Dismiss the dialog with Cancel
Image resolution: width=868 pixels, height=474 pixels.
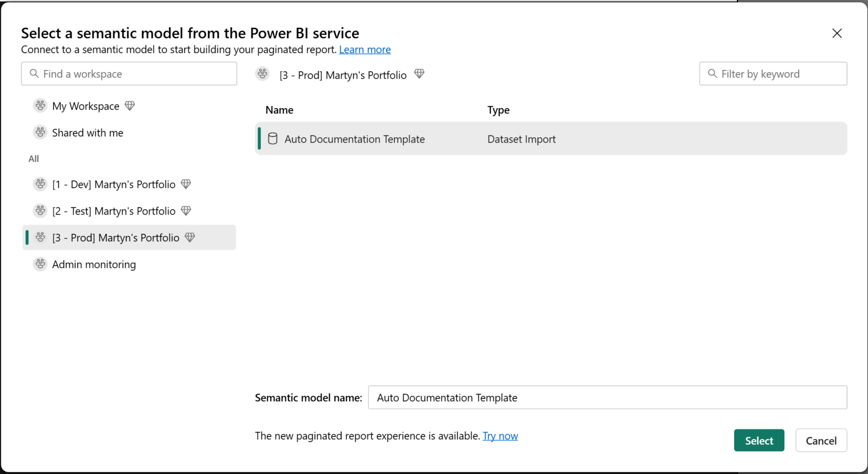coord(821,441)
